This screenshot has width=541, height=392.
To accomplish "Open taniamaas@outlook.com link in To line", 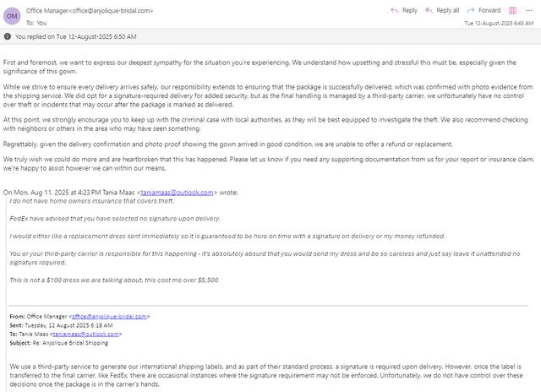I will [86, 334].
